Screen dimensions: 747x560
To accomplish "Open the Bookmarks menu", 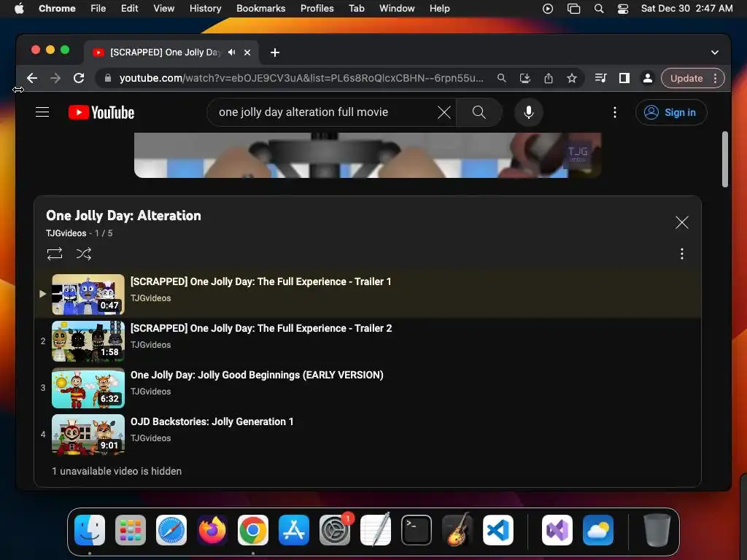I will point(260,8).
